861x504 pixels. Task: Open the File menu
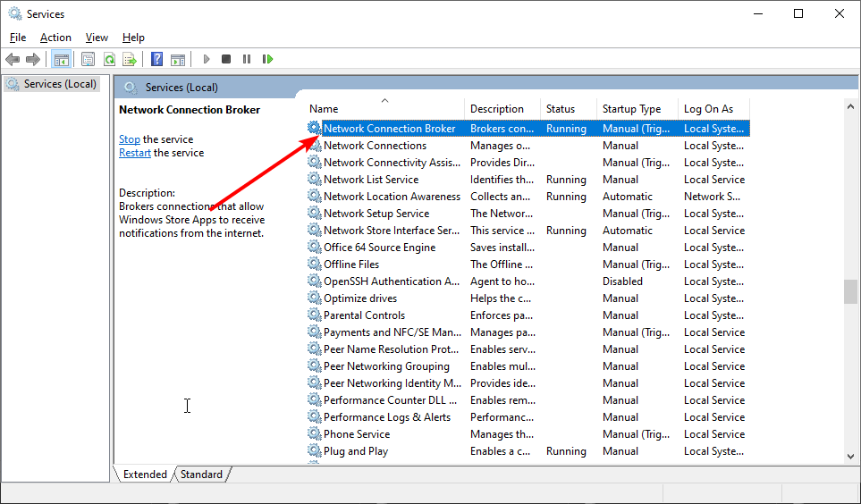click(x=18, y=38)
